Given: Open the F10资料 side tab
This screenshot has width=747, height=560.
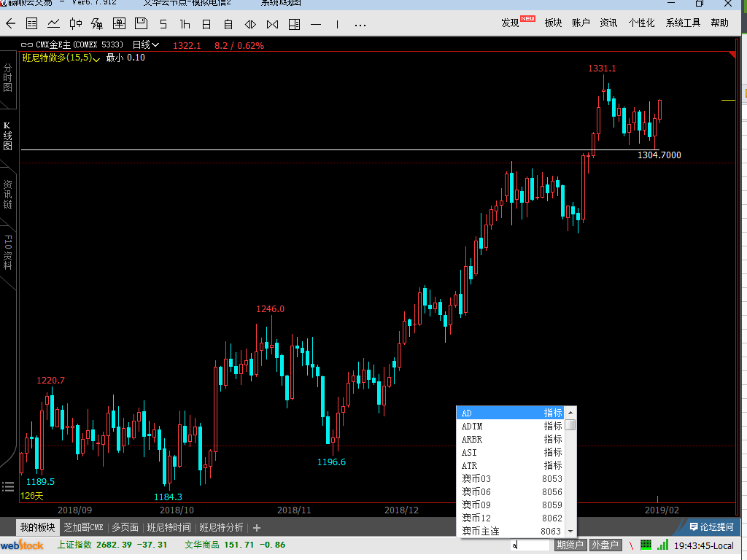Looking at the screenshot, I should pyautogui.click(x=7, y=252).
